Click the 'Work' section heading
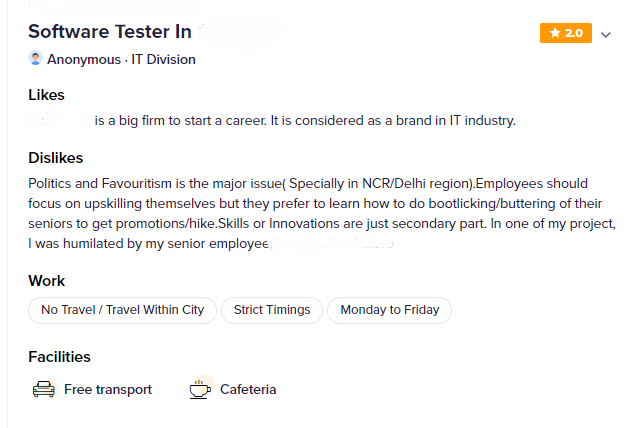This screenshot has height=428, width=632. pos(46,281)
